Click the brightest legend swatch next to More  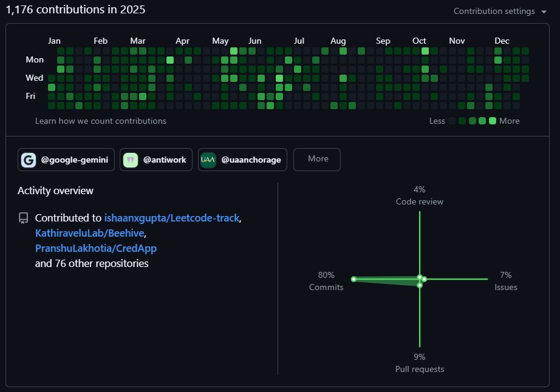493,121
